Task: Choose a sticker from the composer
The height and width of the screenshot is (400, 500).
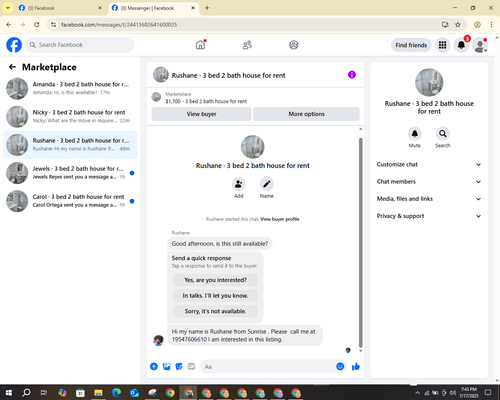Action: pyautogui.click(x=179, y=367)
